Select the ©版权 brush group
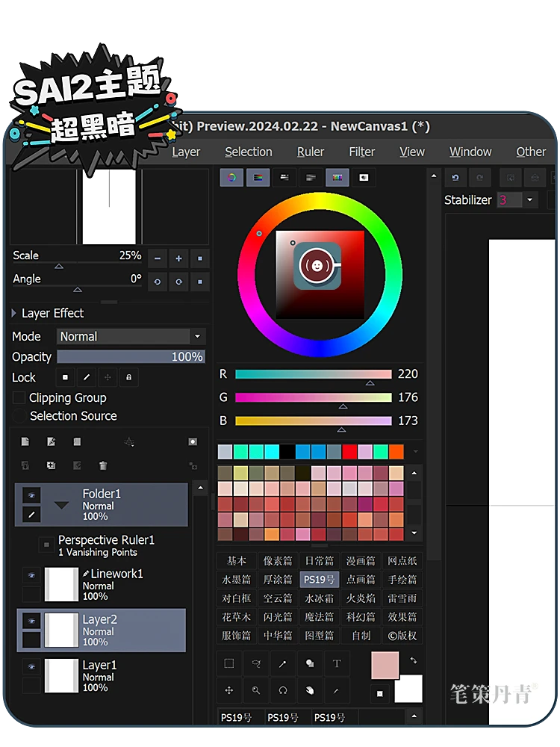560x747 pixels. [x=402, y=636]
